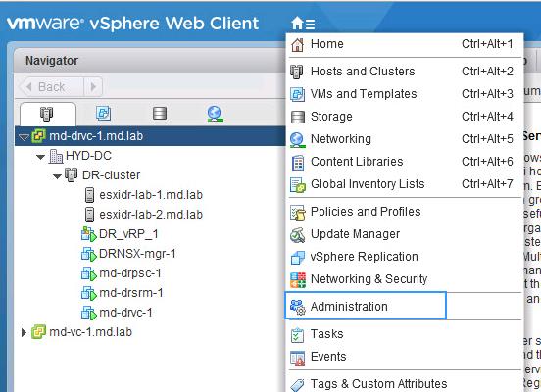Click Administration in the menu

click(x=366, y=306)
